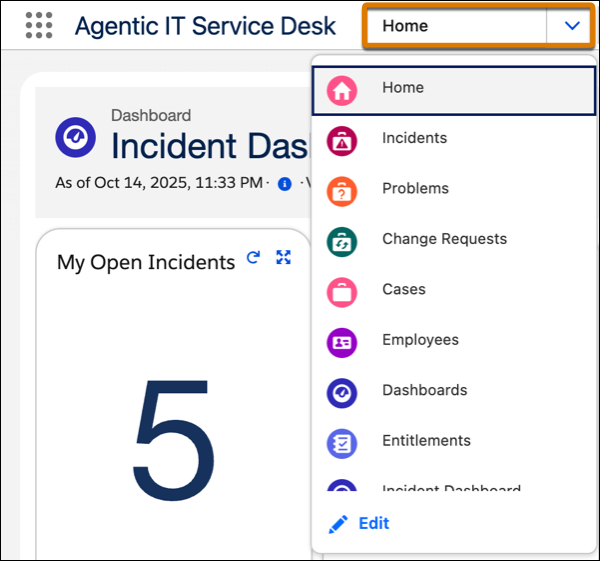Image resolution: width=600 pixels, height=561 pixels.
Task: Select Home from navigation menu
Action: 454,91
